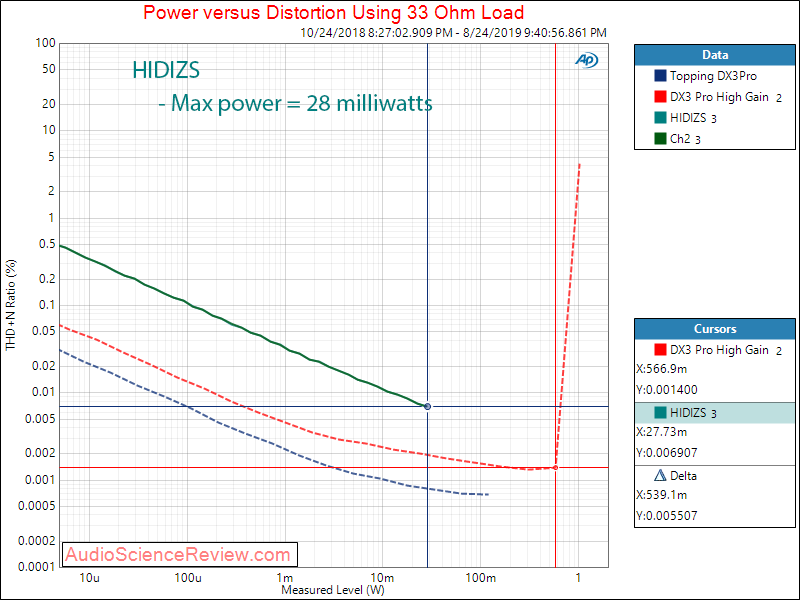
Task: Select the teal HIDIZS swatch in Data legend
Action: point(660,117)
